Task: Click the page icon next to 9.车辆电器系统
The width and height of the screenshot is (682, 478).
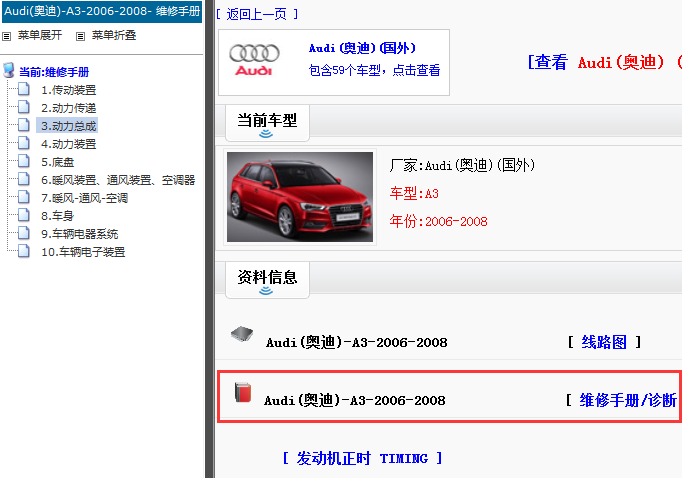Action: [24, 234]
